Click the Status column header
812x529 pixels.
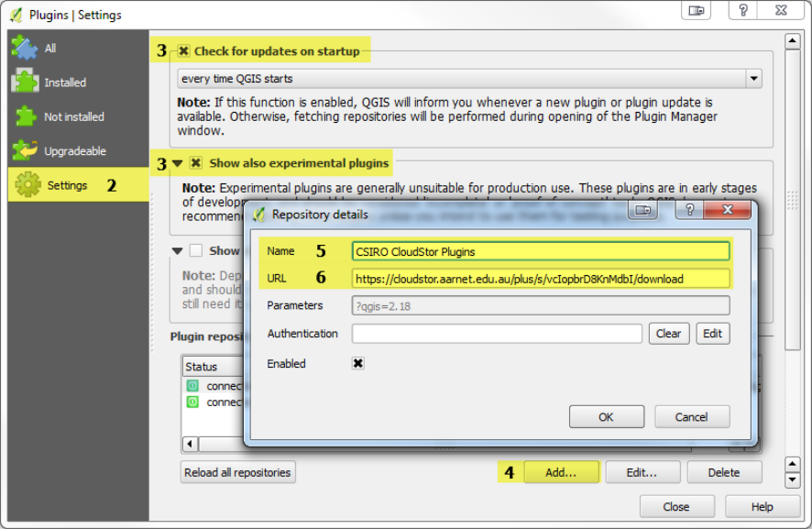[x=214, y=367]
